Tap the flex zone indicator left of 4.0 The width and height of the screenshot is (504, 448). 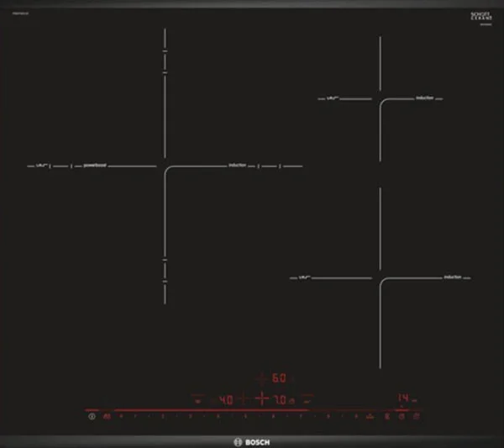(199, 398)
